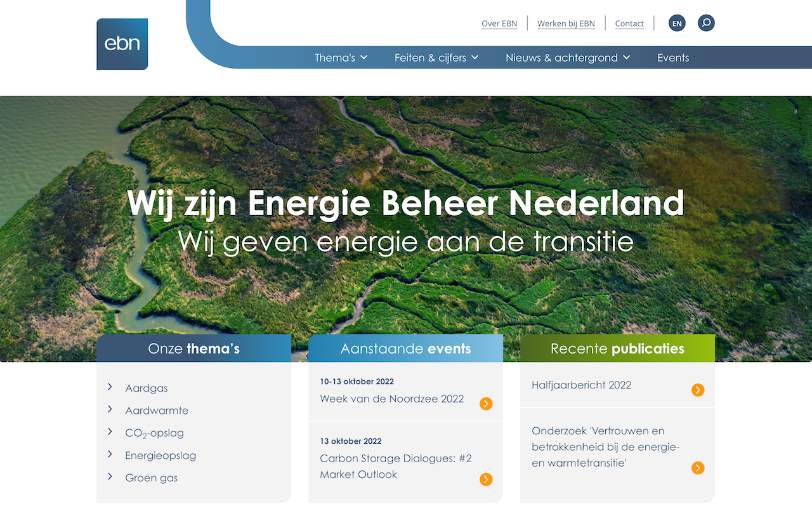Expand the Nieuws & achtergrond dropdown
The width and height of the screenshot is (812, 525).
pyautogui.click(x=567, y=57)
